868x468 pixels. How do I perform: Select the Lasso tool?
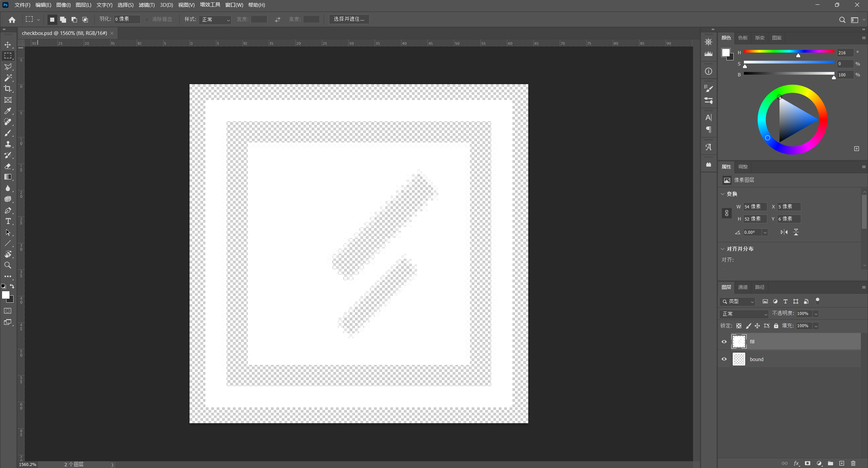8,67
